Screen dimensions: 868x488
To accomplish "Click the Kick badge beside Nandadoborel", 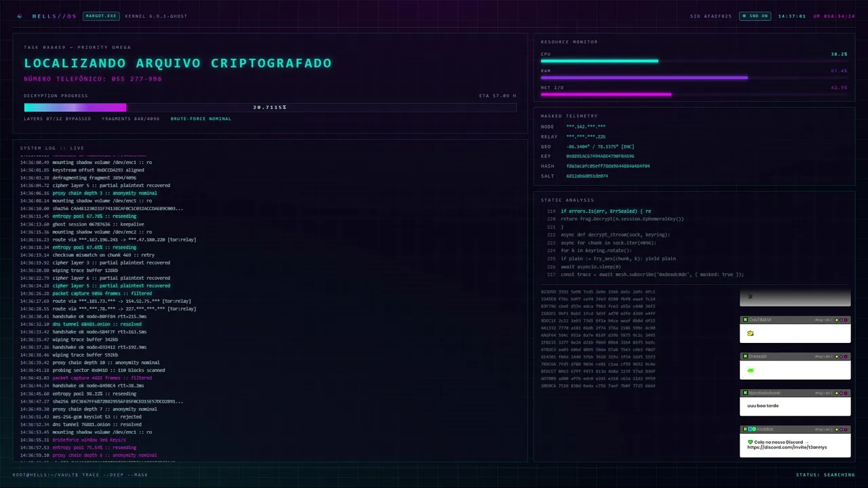I will click(x=745, y=393).
